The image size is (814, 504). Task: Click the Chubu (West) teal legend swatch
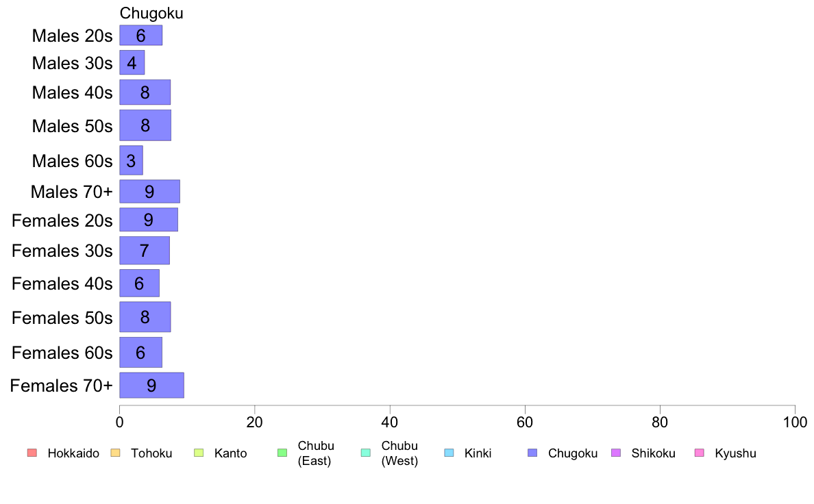click(365, 453)
